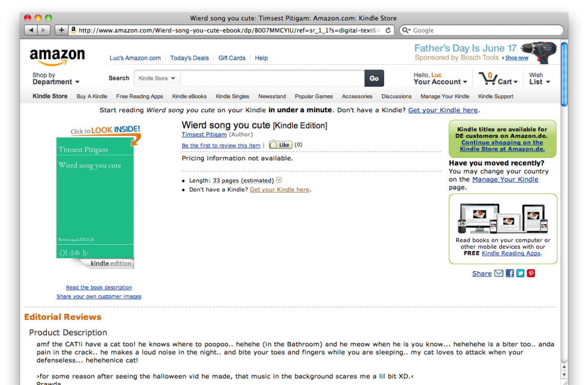Click Safari back navigation arrow
Screen dimensions: 588x385
coord(31,30)
